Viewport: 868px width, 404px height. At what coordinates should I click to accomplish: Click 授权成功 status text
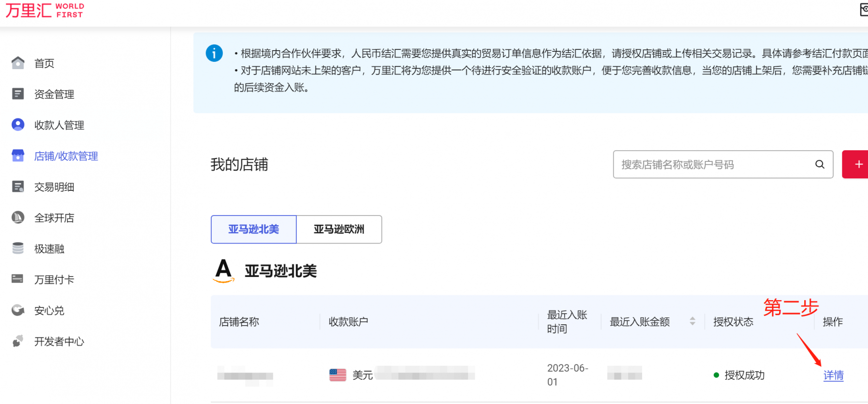coord(744,375)
